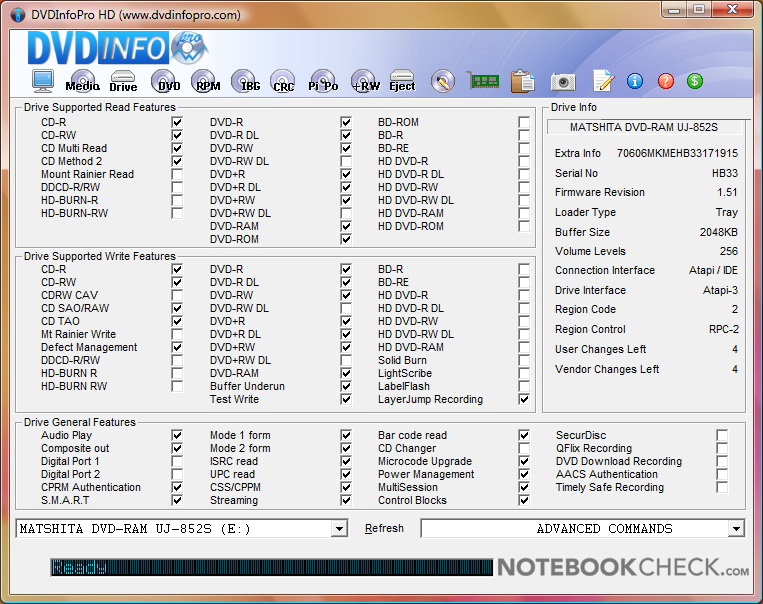Launch the CRC check icon
Image resolution: width=763 pixels, height=604 pixels.
pos(283,81)
